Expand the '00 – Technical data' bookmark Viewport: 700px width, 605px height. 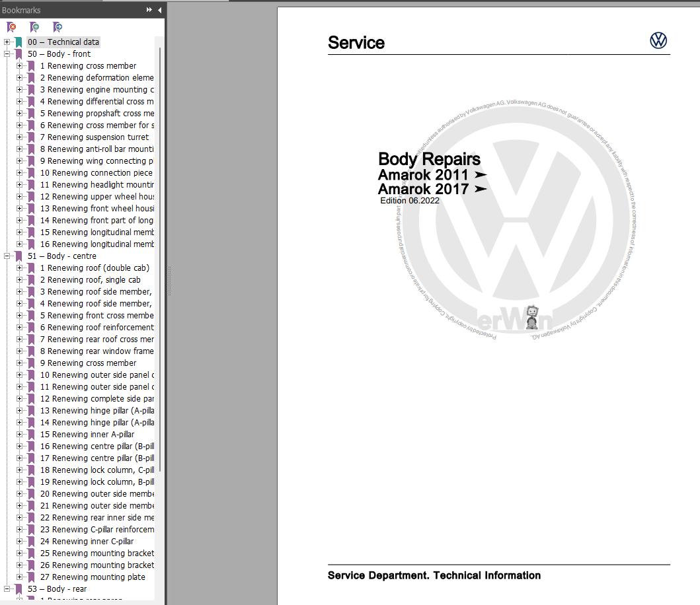(7, 42)
